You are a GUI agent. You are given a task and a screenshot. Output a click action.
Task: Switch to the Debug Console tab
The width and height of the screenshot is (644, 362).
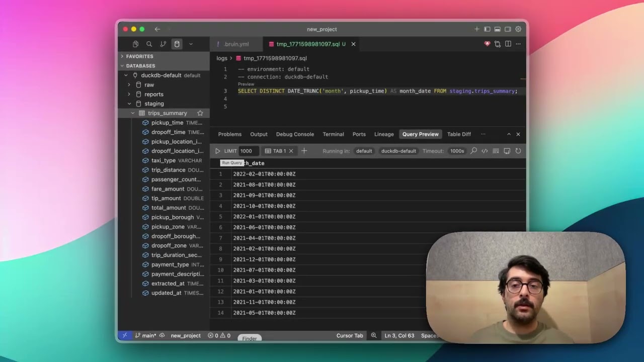tap(295, 134)
